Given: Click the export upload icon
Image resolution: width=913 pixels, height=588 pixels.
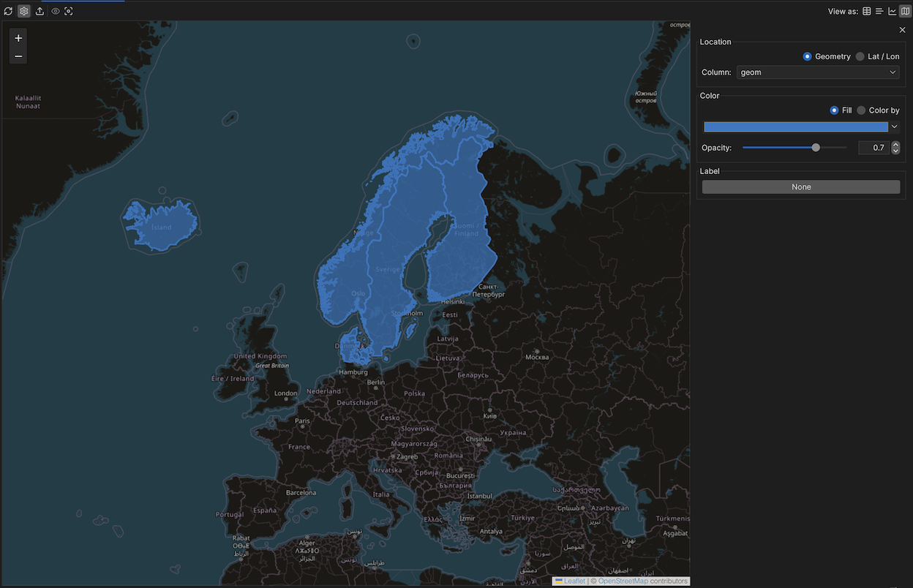Looking at the screenshot, I should [40, 11].
